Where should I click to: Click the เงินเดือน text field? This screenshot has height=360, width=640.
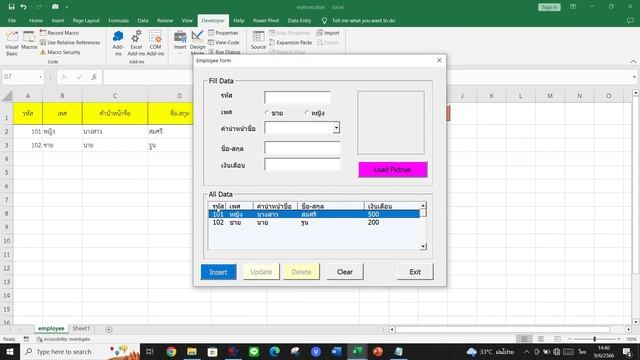click(x=302, y=164)
